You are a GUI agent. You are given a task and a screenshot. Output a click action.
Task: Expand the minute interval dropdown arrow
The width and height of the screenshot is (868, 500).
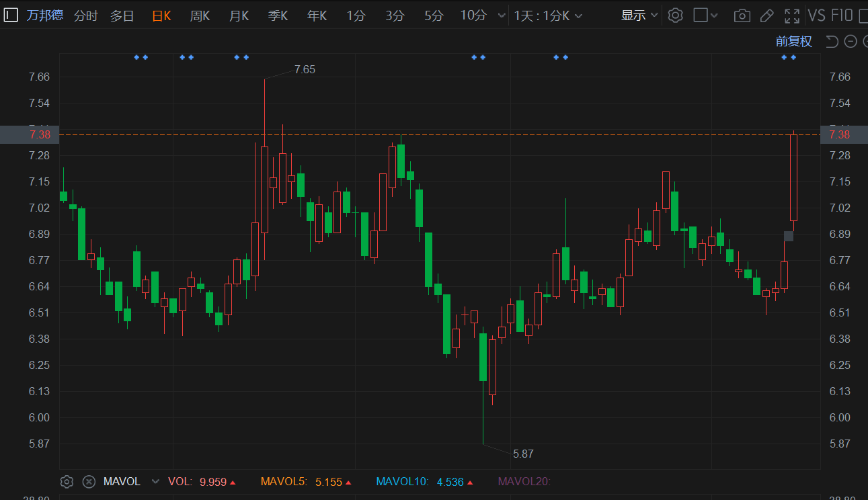[x=501, y=16]
